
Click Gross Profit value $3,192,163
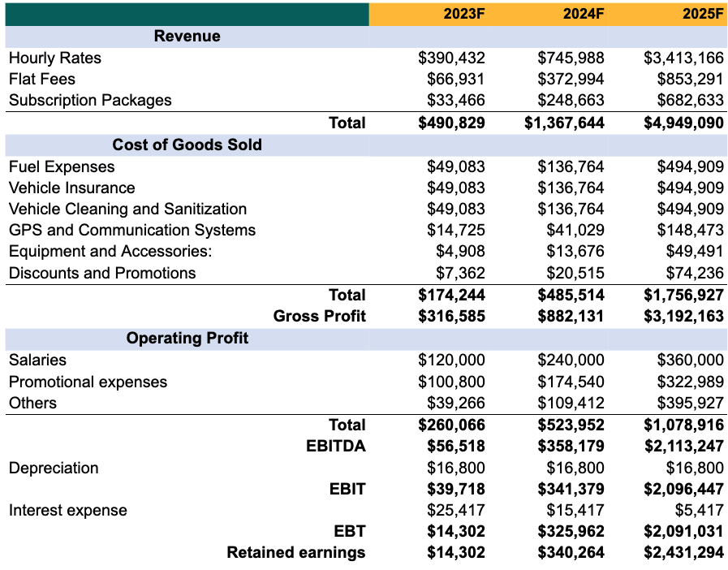click(x=683, y=317)
